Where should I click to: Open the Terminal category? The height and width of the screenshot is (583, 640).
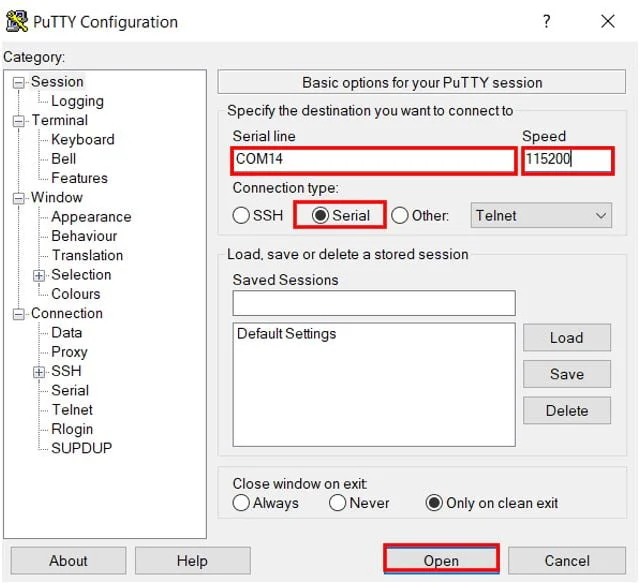pyautogui.click(x=60, y=120)
